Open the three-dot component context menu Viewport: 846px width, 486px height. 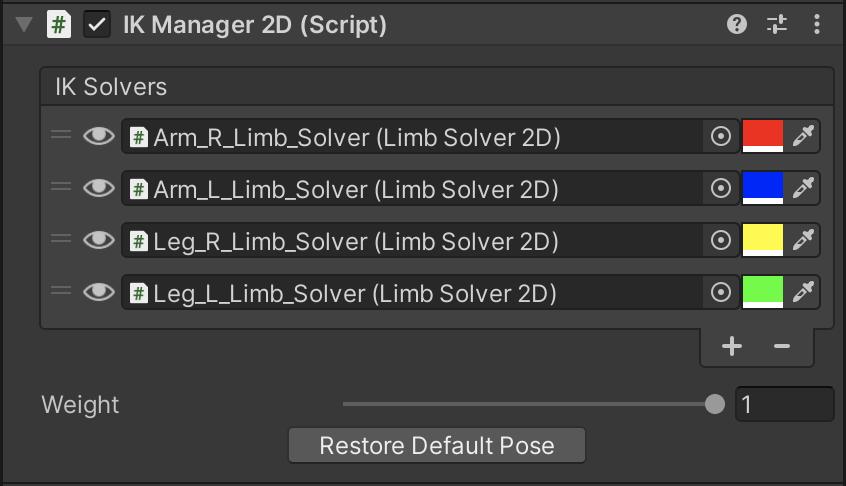pyautogui.click(x=817, y=25)
